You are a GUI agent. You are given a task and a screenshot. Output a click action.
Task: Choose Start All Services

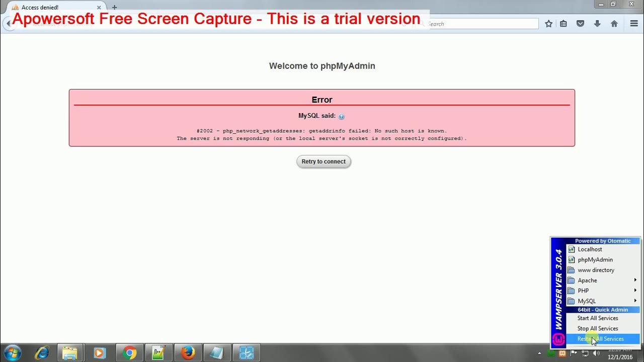point(603,318)
